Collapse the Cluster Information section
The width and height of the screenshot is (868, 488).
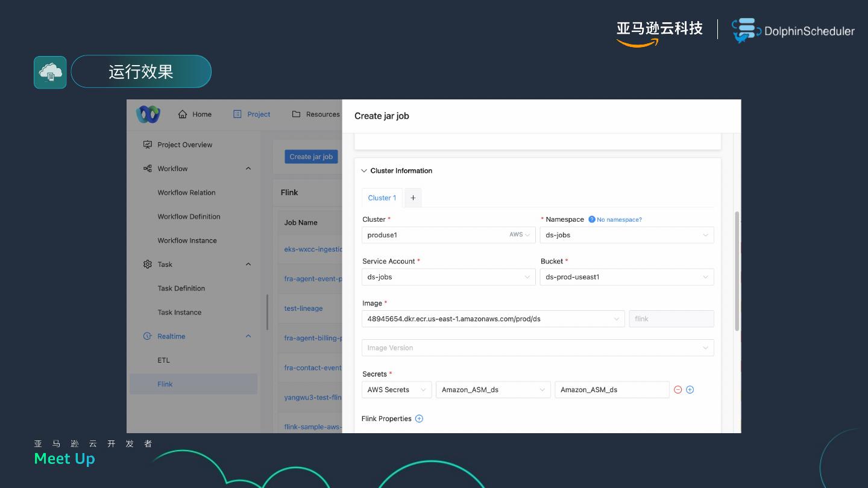[364, 170]
